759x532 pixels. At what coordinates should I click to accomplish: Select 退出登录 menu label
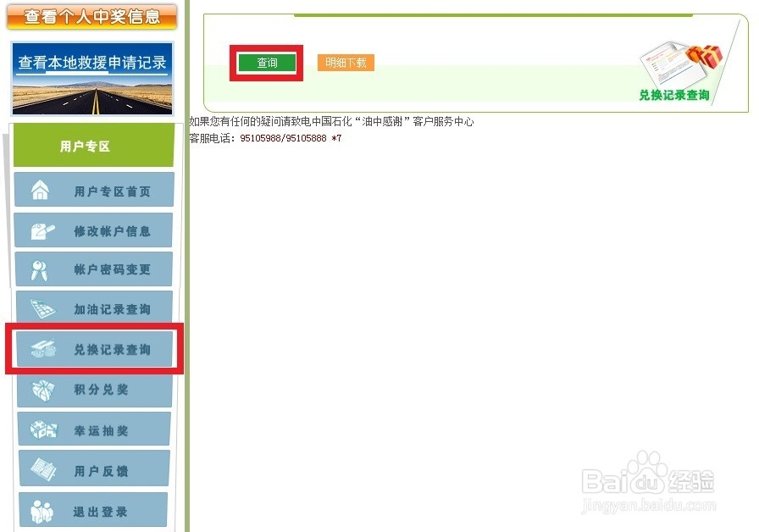coord(100,512)
